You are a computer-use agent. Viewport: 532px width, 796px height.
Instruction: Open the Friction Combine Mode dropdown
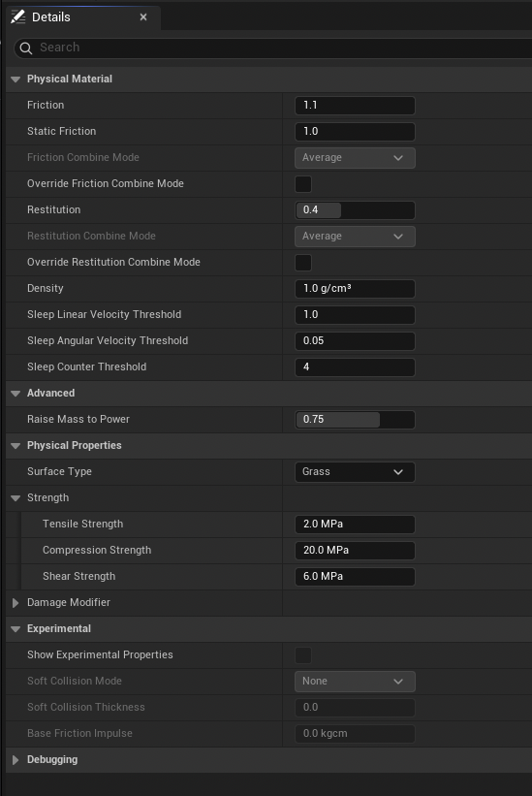coord(355,158)
